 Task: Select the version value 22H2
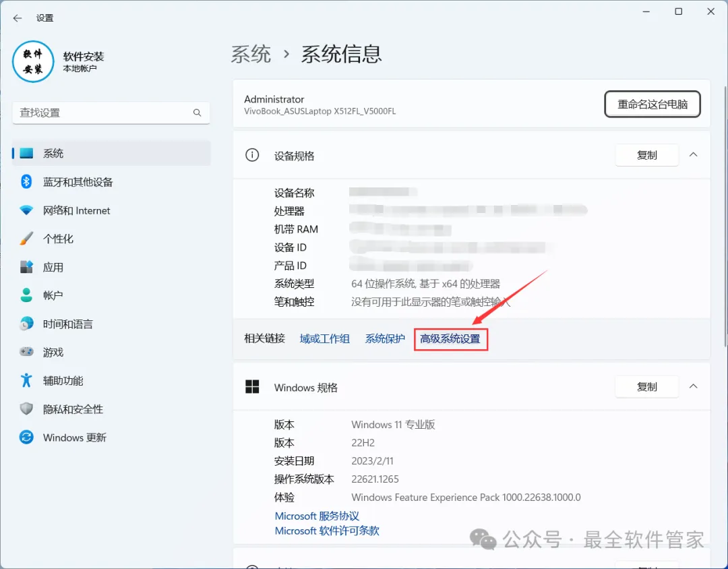(363, 443)
